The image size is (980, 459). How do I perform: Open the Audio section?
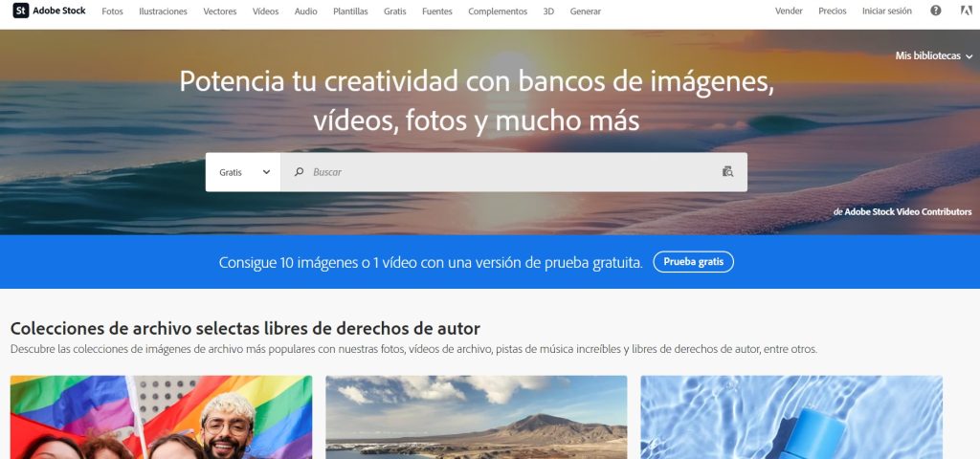(x=305, y=11)
